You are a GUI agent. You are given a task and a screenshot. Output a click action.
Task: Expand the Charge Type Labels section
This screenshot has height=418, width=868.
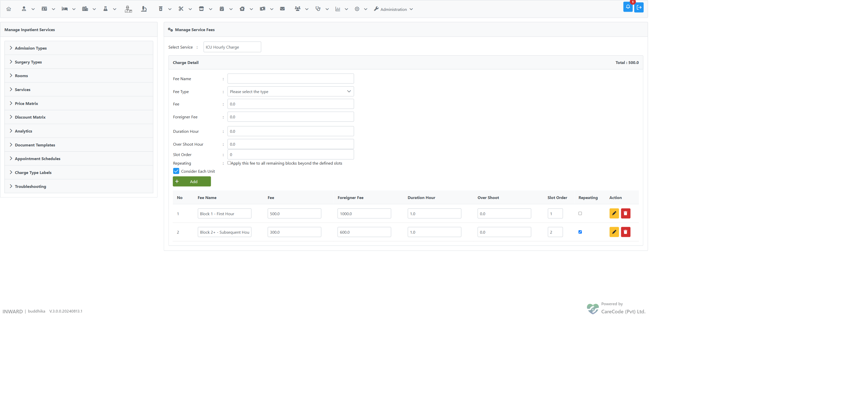(79, 172)
